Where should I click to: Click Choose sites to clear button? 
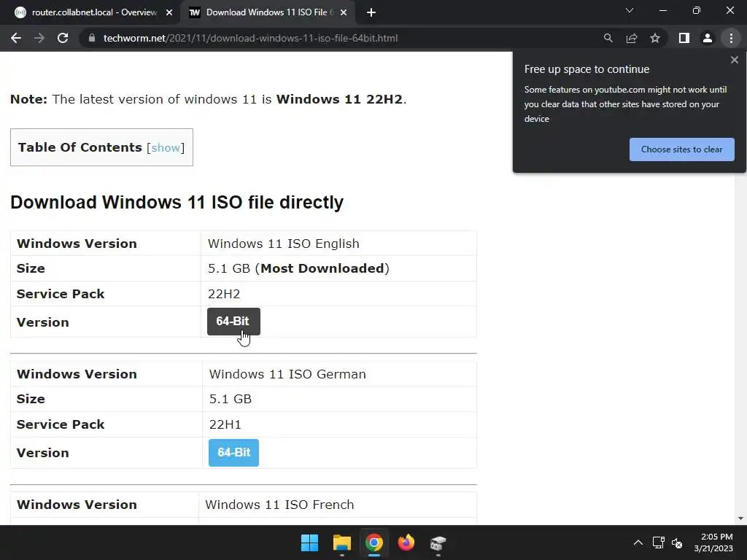[x=682, y=149]
